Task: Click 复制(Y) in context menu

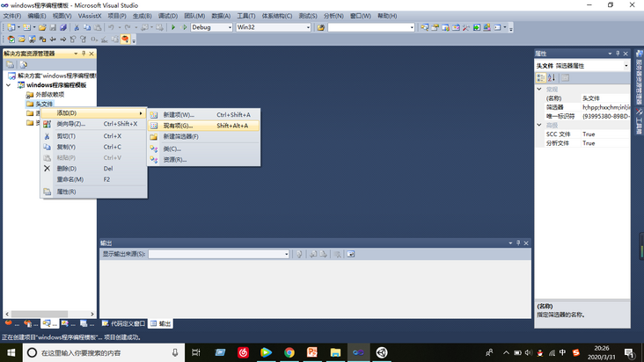Action: 93,147
